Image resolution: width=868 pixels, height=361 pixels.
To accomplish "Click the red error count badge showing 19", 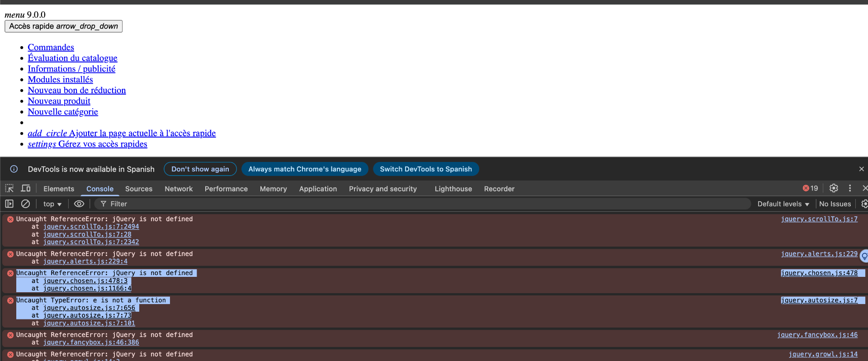I will [810, 188].
